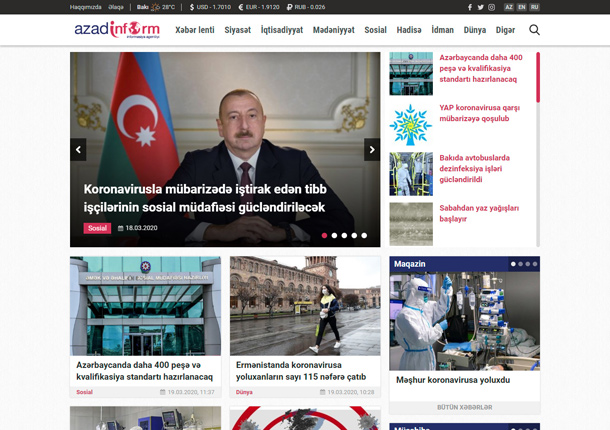Open the Facebook page icon
This screenshot has height=430, width=610.
tap(469, 7)
